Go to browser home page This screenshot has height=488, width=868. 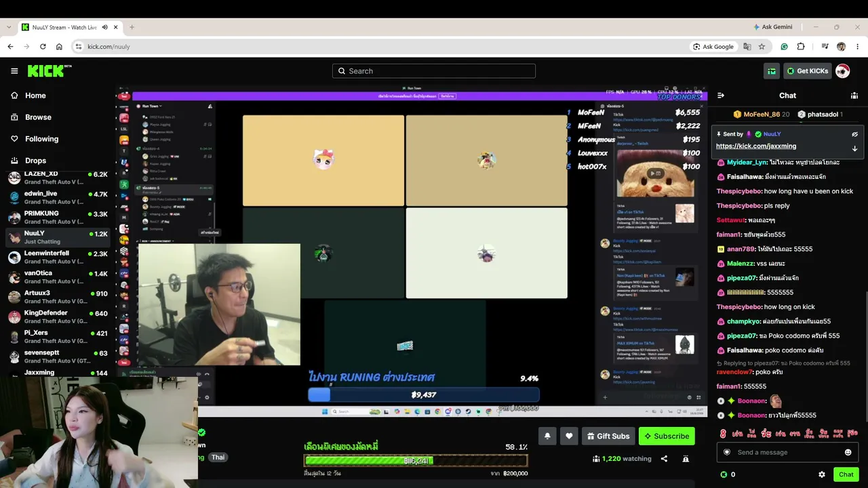(59, 47)
